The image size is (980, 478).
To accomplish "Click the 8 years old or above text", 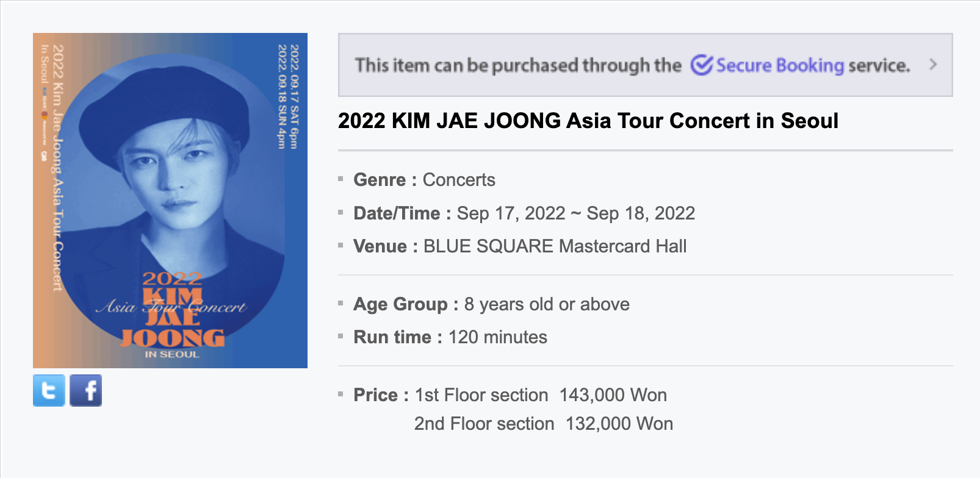I will click(x=547, y=304).
